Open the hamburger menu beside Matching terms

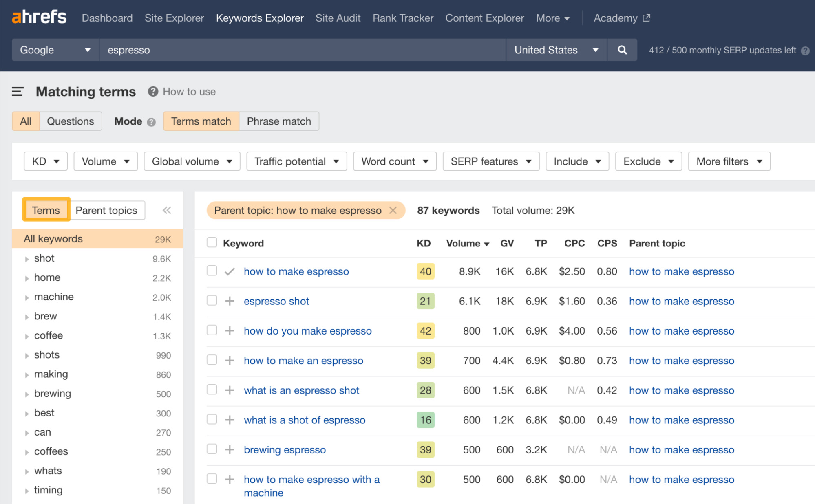(17, 92)
